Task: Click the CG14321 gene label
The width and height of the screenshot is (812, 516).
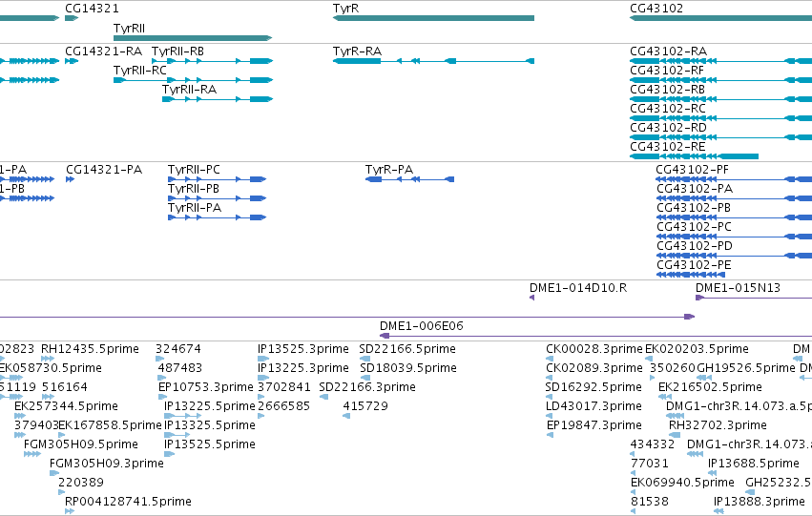Action: tap(92, 9)
